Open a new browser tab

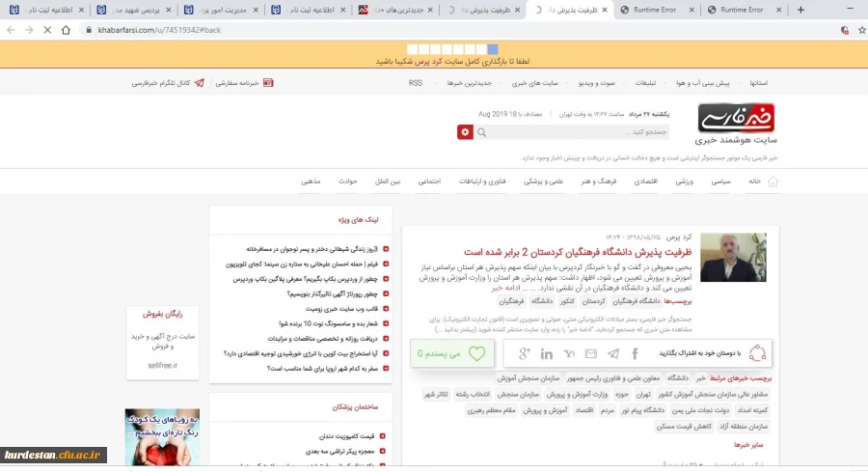coord(800,10)
